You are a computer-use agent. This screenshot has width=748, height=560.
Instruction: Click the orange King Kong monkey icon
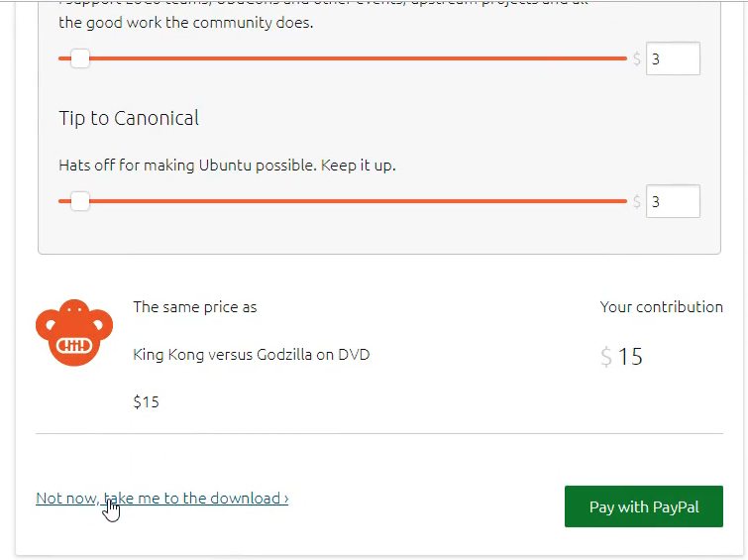coord(74,333)
